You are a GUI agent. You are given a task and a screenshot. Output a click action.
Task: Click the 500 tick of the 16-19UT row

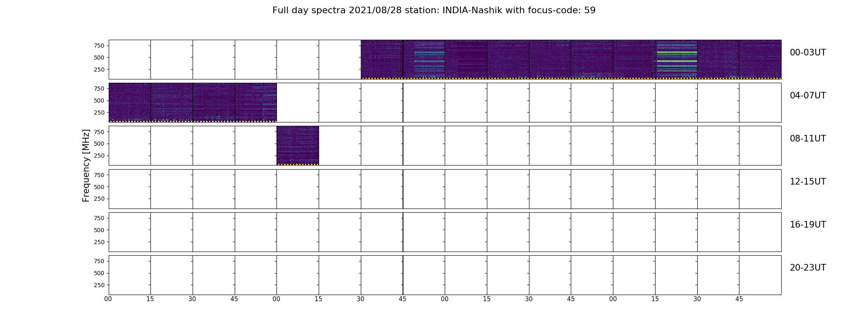[x=99, y=230]
